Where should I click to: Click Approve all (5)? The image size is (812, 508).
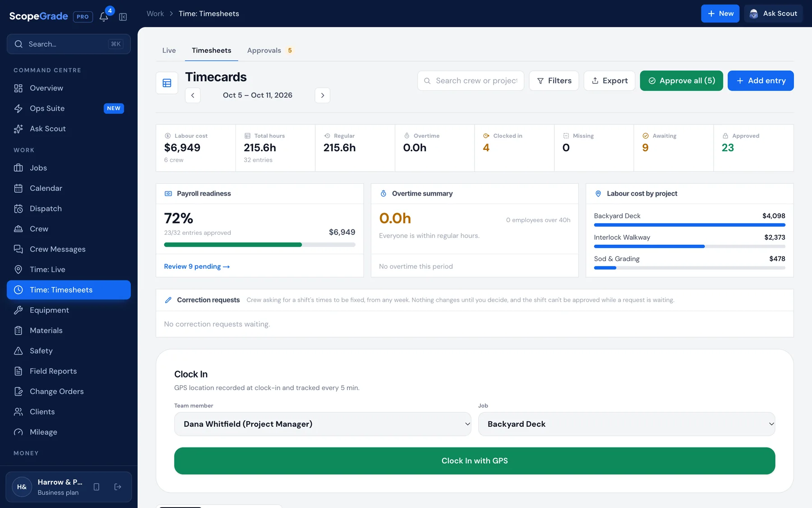pos(681,81)
